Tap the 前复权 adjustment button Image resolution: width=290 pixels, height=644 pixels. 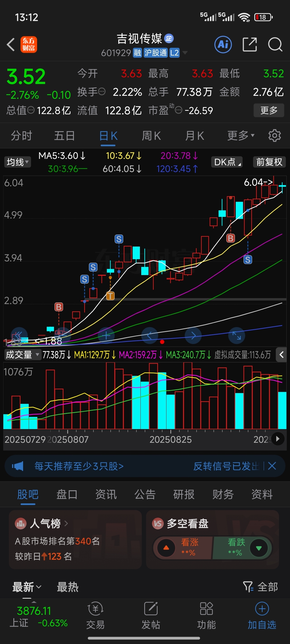pos(269,162)
